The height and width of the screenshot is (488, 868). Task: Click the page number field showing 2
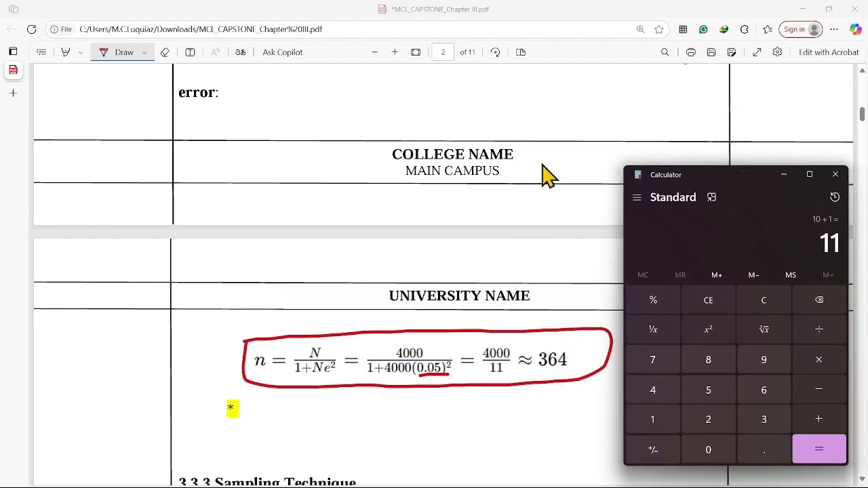point(443,52)
